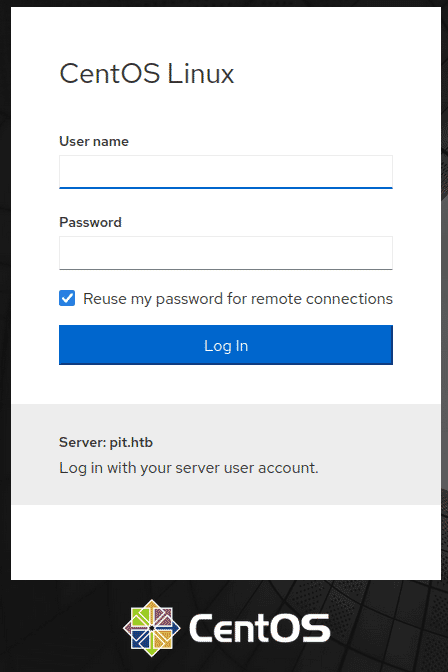The height and width of the screenshot is (672, 448).
Task: Toggle Reuse my password for remote connections label
Action: click(x=238, y=299)
